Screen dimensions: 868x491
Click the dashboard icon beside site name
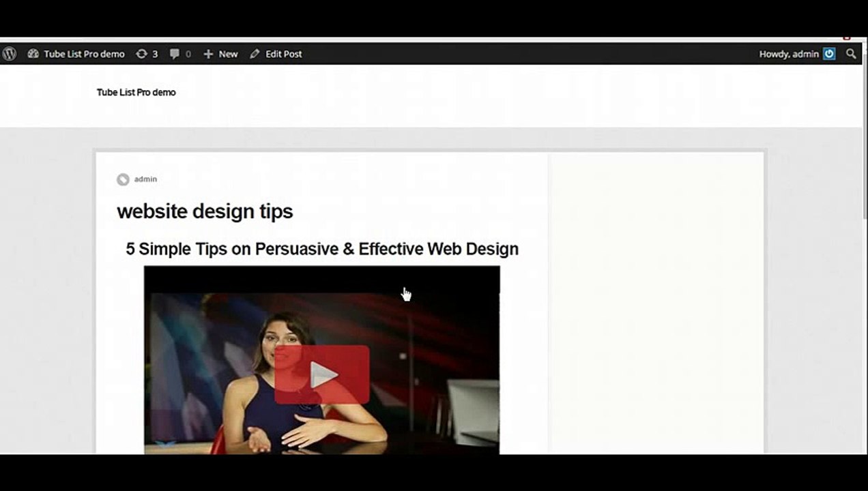(33, 54)
